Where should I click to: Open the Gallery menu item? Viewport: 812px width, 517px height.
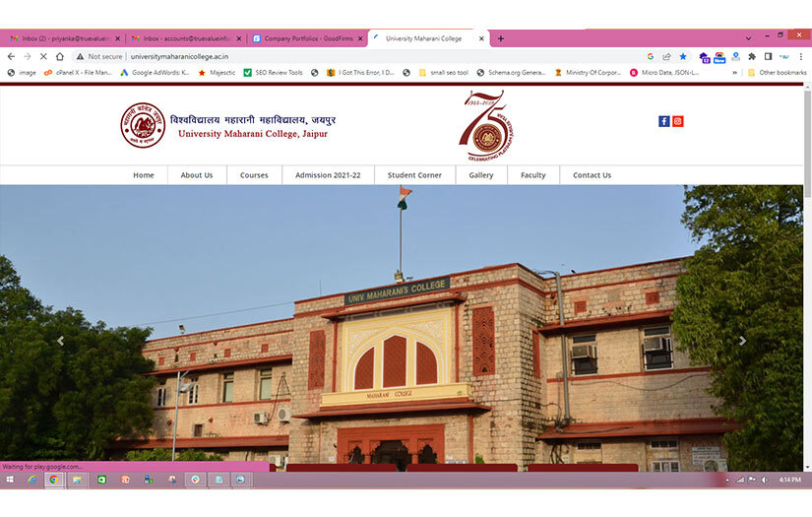click(x=481, y=175)
